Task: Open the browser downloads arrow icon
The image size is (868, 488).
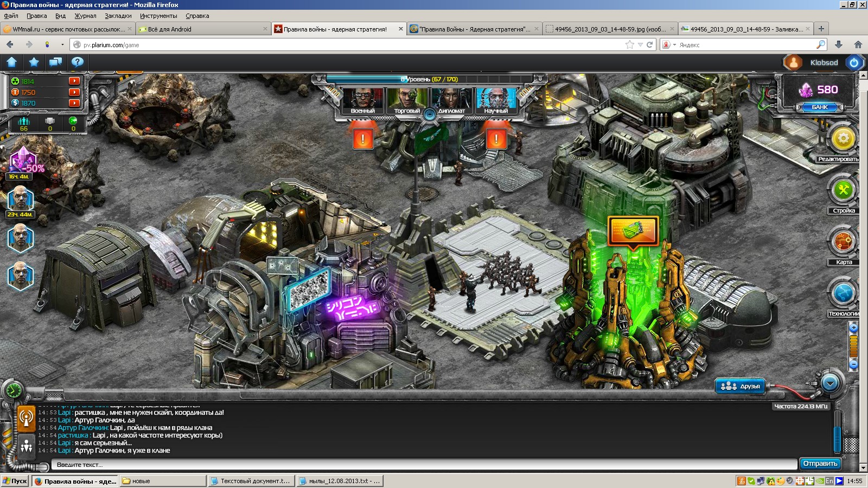Action: 838,44
